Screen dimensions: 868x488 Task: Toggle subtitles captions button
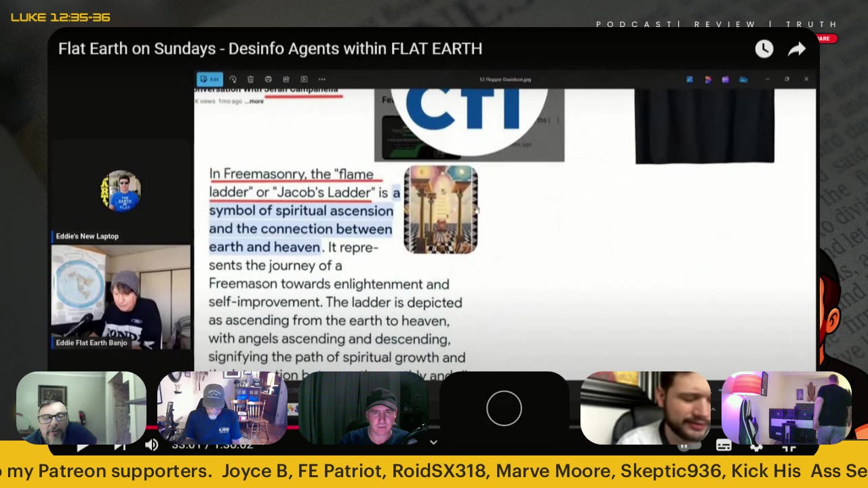tap(724, 446)
